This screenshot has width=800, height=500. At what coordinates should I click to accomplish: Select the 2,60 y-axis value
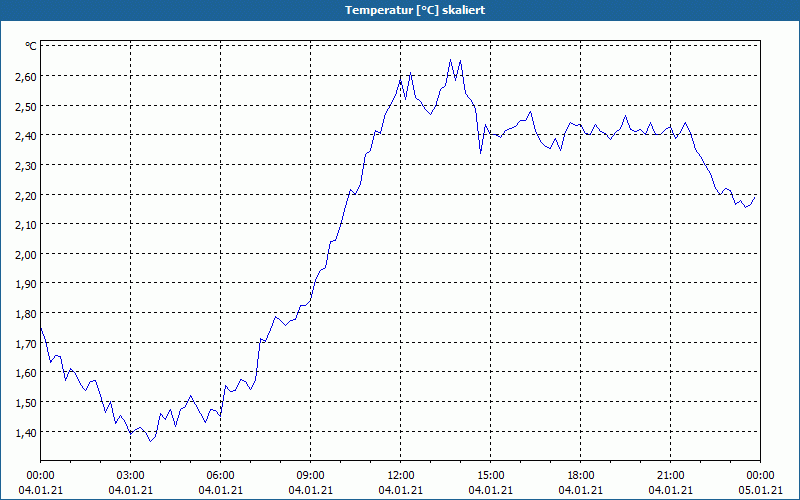(26, 77)
